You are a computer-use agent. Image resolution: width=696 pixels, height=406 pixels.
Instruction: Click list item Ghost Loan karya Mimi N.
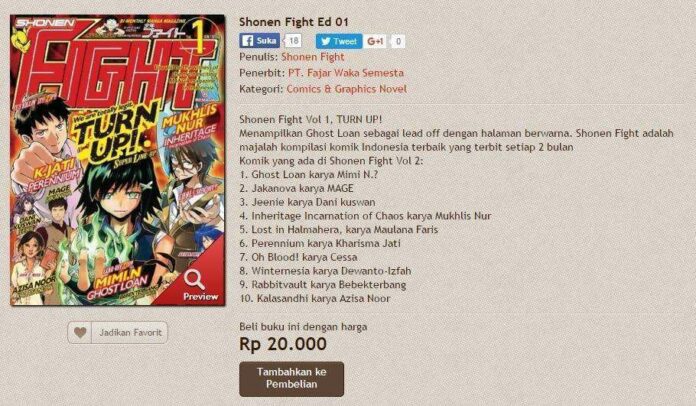coord(309,174)
